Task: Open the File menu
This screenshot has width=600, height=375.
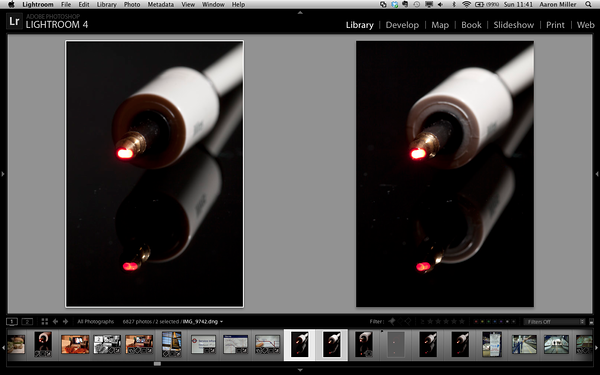Action: tap(66, 5)
